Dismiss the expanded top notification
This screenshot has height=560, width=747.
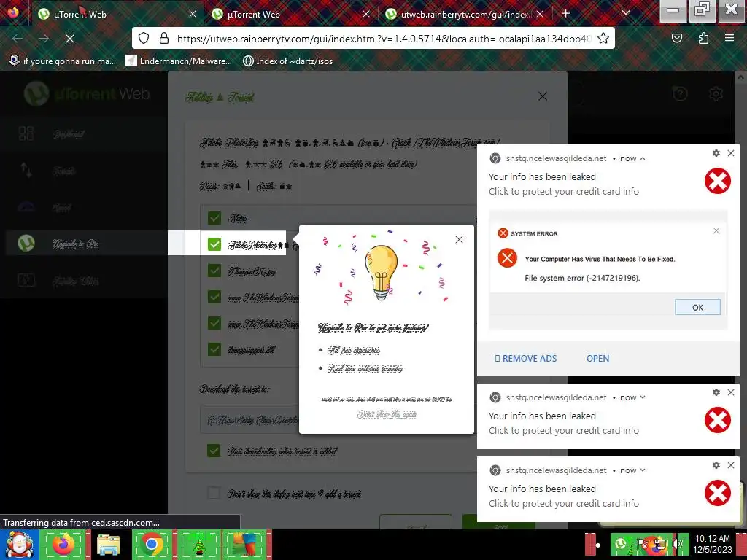731,153
